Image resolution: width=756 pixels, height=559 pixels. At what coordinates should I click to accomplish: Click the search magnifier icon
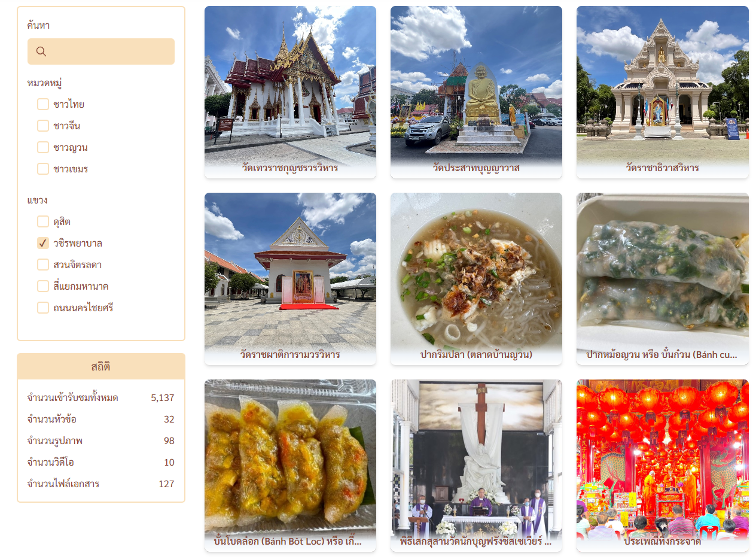[41, 51]
